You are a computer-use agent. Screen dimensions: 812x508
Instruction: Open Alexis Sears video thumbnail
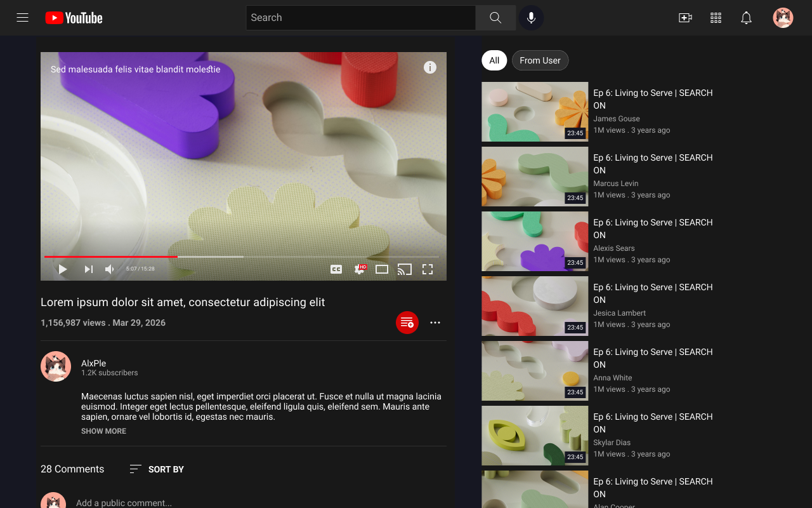pos(535,241)
